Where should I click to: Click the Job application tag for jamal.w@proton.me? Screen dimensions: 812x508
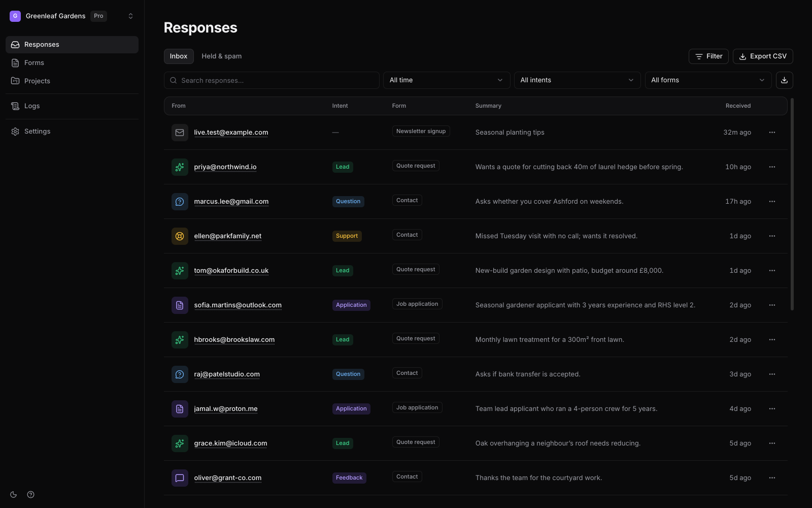[x=417, y=407]
